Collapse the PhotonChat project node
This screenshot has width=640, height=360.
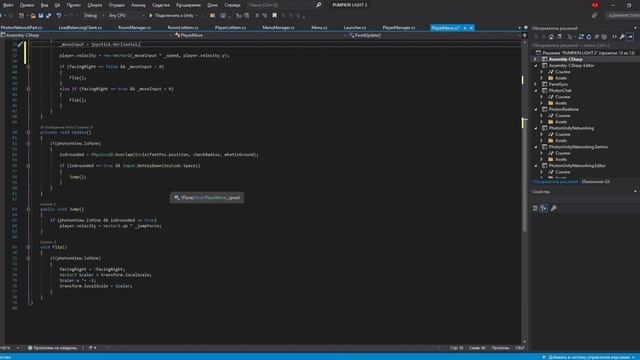(536, 91)
